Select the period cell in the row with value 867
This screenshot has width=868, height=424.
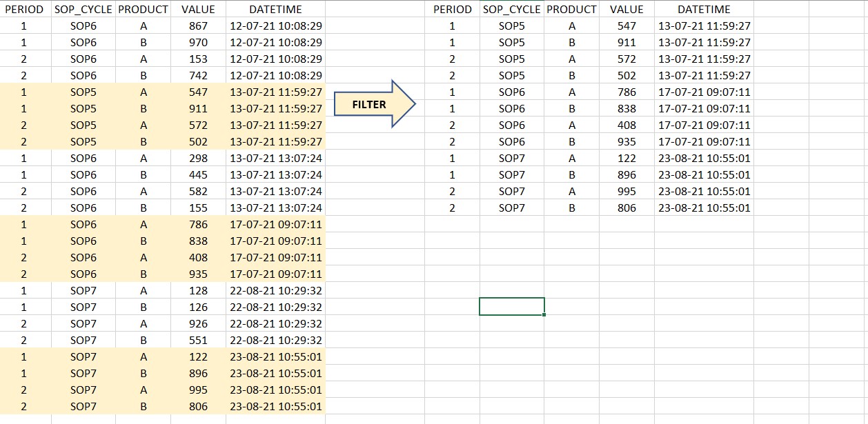pyautogui.click(x=24, y=26)
